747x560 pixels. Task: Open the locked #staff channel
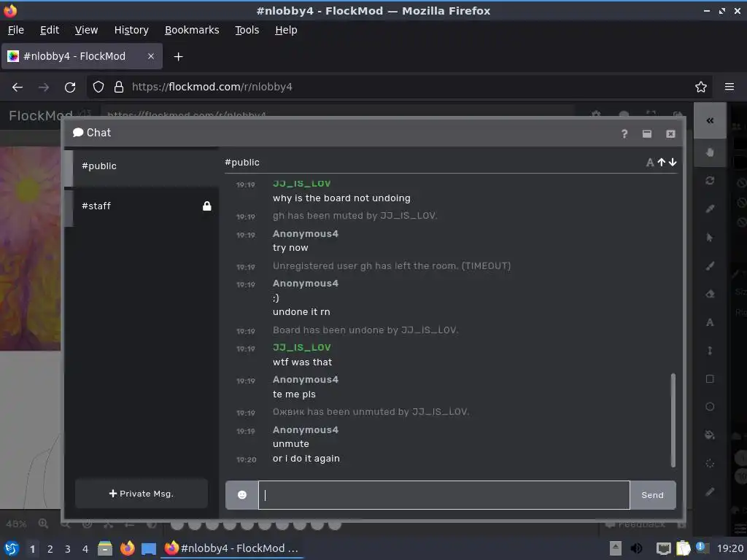(x=142, y=206)
